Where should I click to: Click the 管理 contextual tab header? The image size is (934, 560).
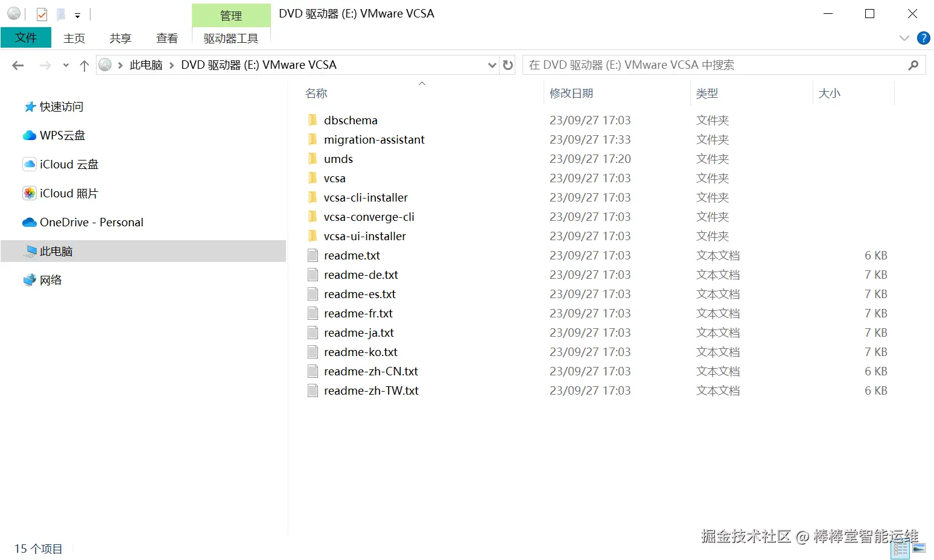point(231,16)
